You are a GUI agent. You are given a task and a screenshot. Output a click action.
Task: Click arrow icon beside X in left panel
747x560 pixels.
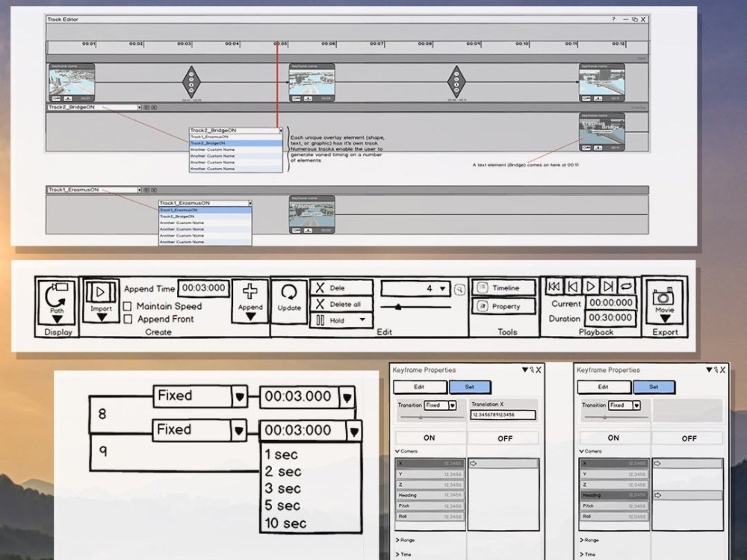(474, 464)
